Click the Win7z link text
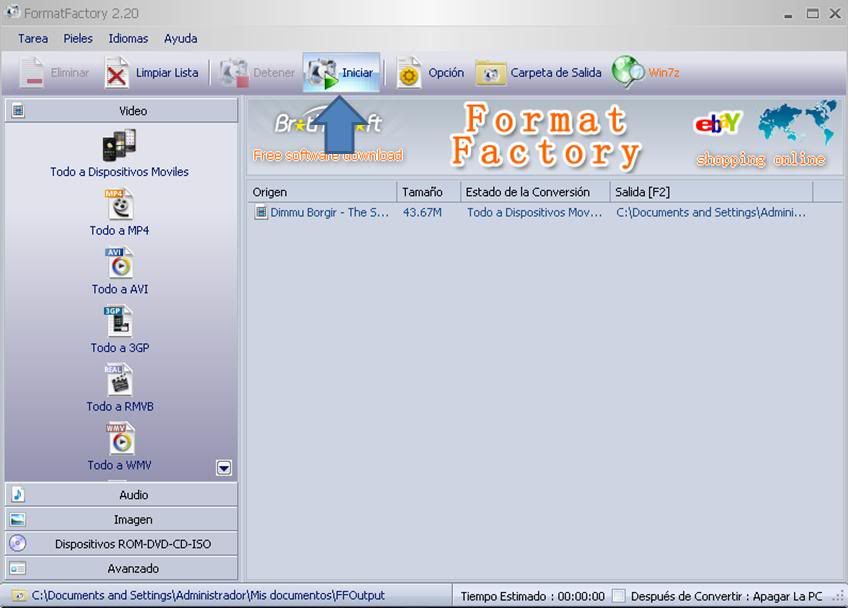Image resolution: width=849 pixels, height=608 pixels. (x=664, y=73)
